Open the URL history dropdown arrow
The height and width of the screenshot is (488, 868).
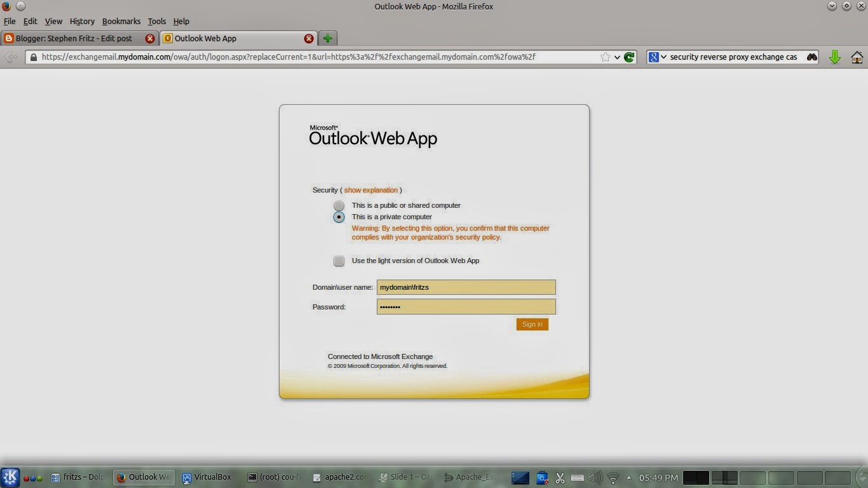tap(617, 57)
